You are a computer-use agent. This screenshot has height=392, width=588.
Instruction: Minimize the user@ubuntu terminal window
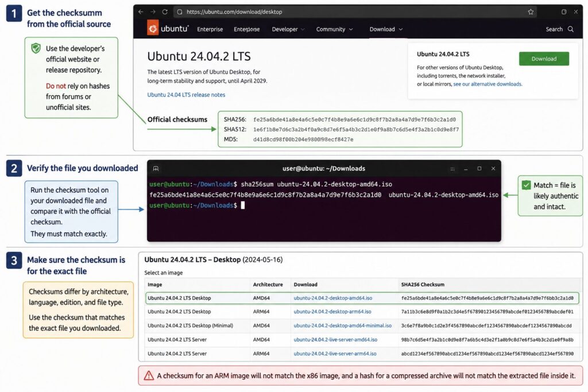coord(466,169)
